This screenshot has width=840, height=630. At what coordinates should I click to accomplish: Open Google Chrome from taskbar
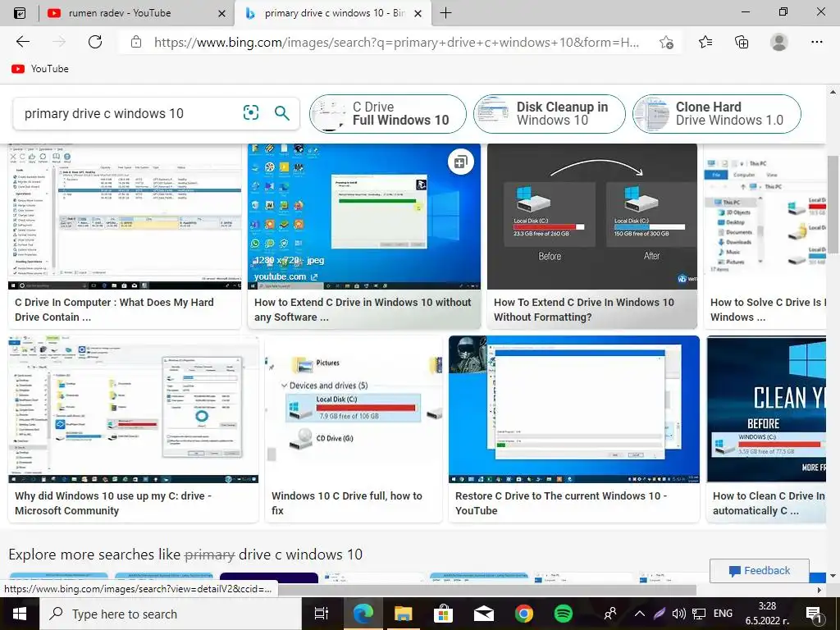tap(524, 614)
